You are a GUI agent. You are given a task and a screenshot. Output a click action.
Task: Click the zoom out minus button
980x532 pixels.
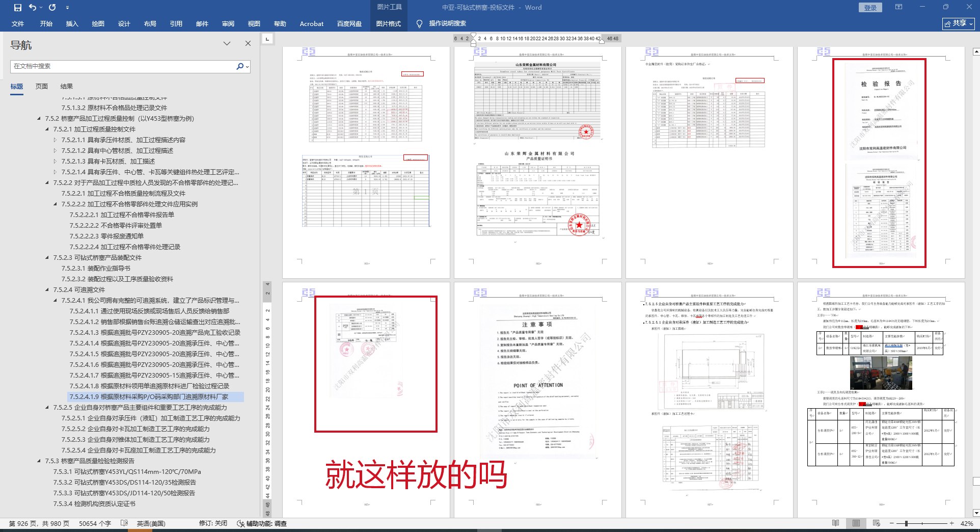click(x=892, y=523)
